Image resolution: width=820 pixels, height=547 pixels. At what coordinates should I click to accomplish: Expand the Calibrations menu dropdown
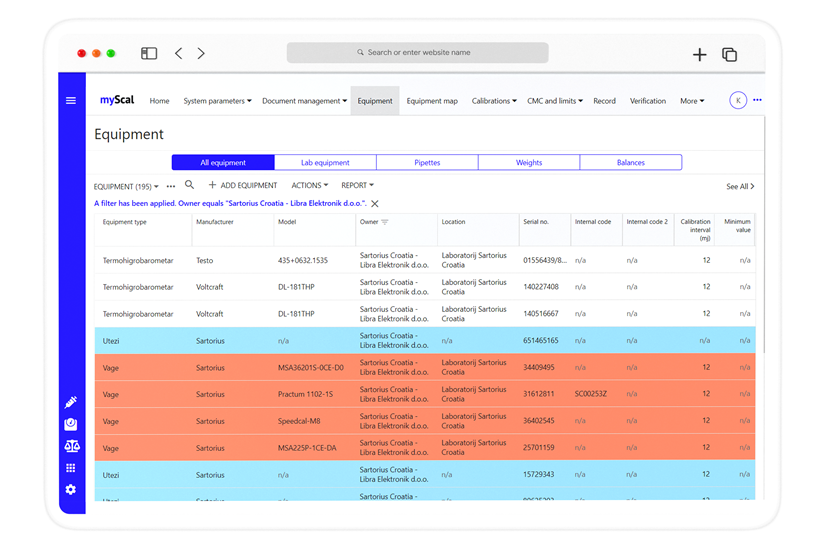(x=494, y=101)
